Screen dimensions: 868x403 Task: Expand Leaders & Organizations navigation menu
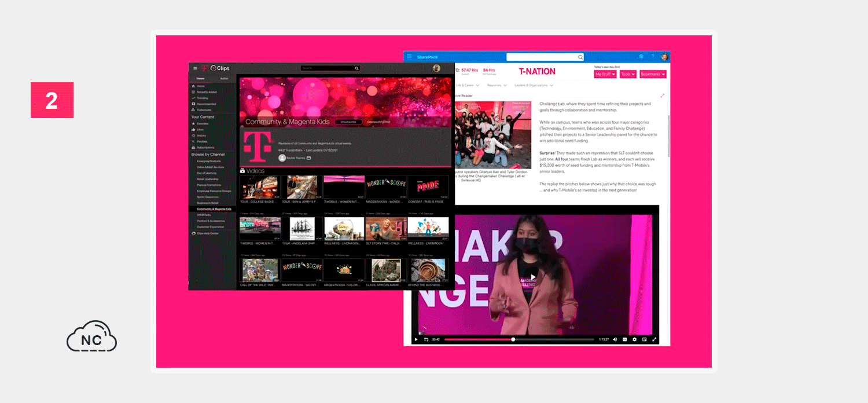click(533, 85)
